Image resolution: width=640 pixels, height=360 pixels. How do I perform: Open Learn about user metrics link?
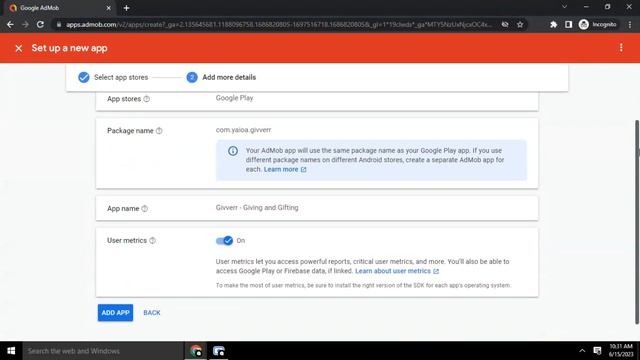click(x=393, y=271)
